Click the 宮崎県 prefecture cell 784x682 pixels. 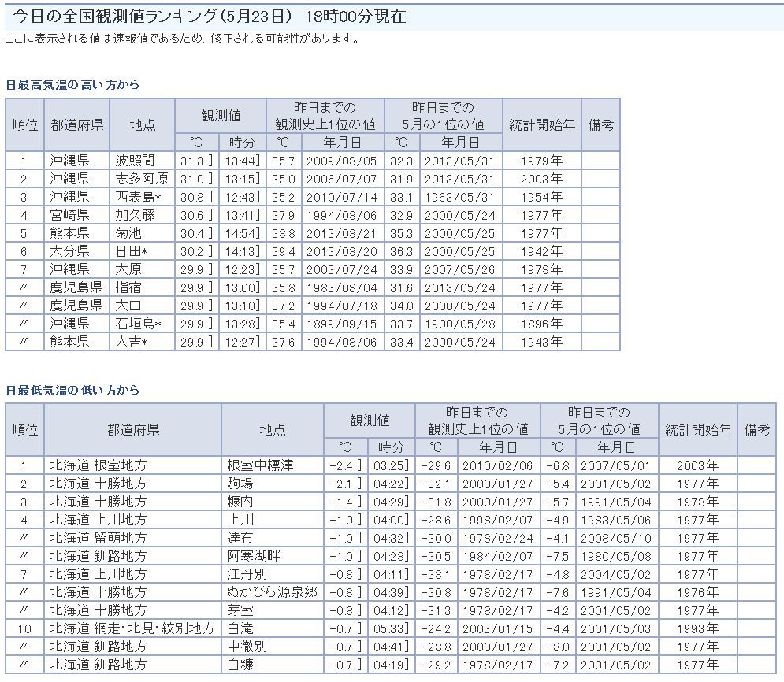(x=69, y=215)
